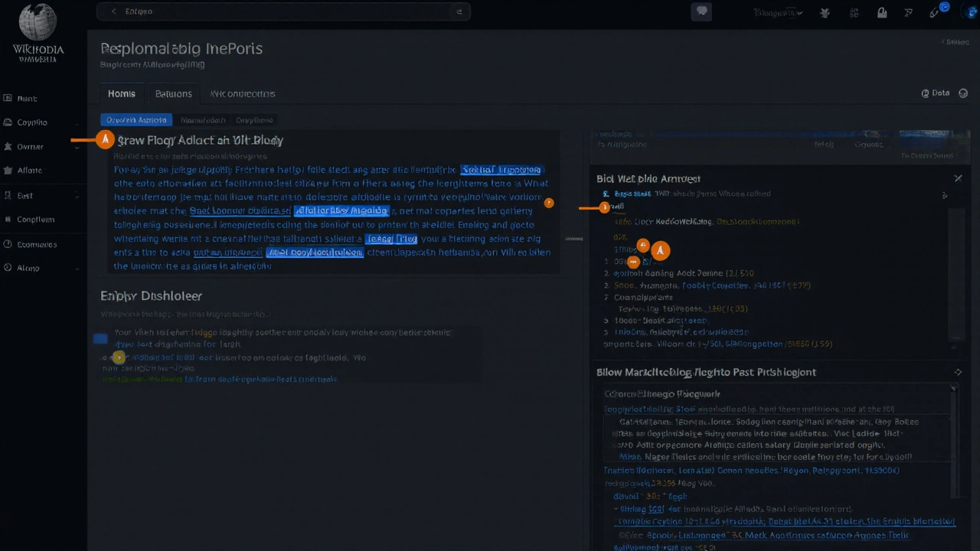The width and height of the screenshot is (980, 551).
Task: Click the highlighted Social Improve link in the paragraph
Action: pos(501,169)
